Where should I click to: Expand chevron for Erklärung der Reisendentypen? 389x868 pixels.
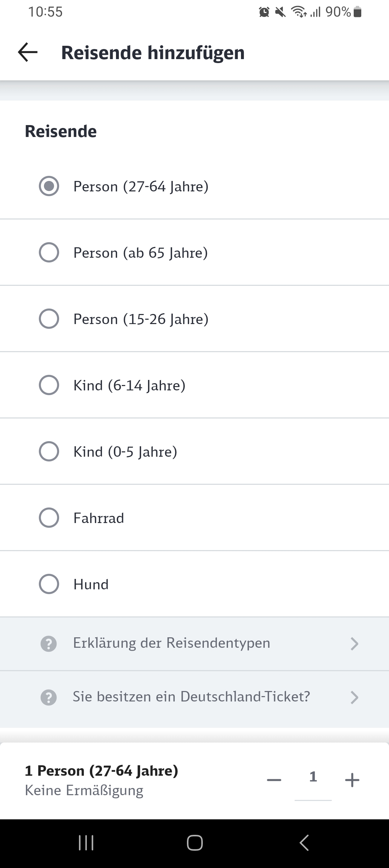pyautogui.click(x=354, y=644)
